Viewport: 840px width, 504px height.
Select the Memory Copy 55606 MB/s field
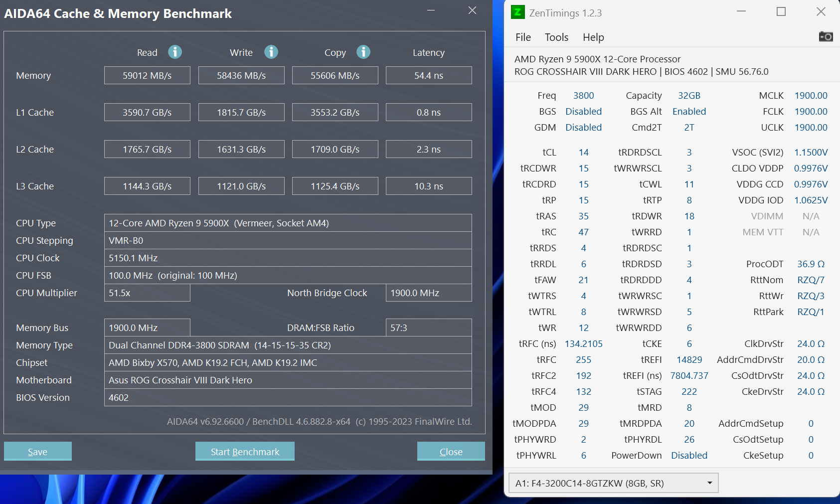click(335, 75)
